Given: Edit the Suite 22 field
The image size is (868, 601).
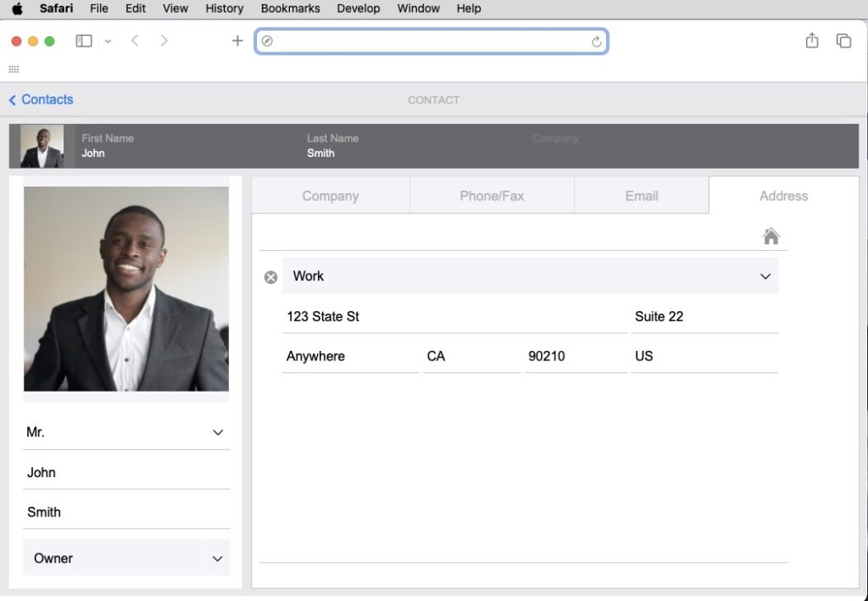Looking at the screenshot, I should point(704,316).
